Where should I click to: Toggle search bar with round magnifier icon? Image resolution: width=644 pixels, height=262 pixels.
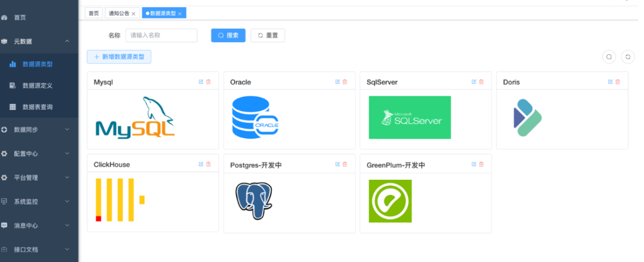tap(609, 57)
